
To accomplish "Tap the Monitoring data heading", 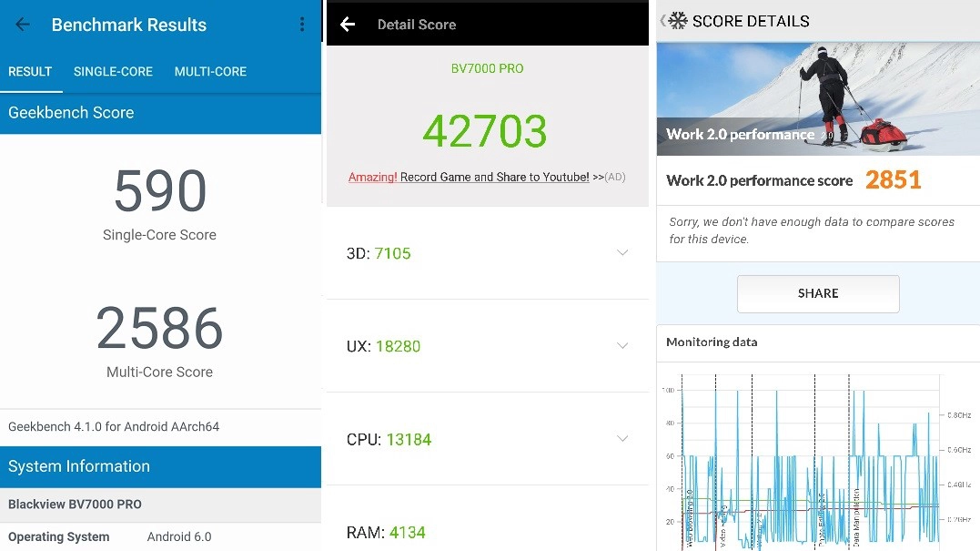I will coord(712,342).
